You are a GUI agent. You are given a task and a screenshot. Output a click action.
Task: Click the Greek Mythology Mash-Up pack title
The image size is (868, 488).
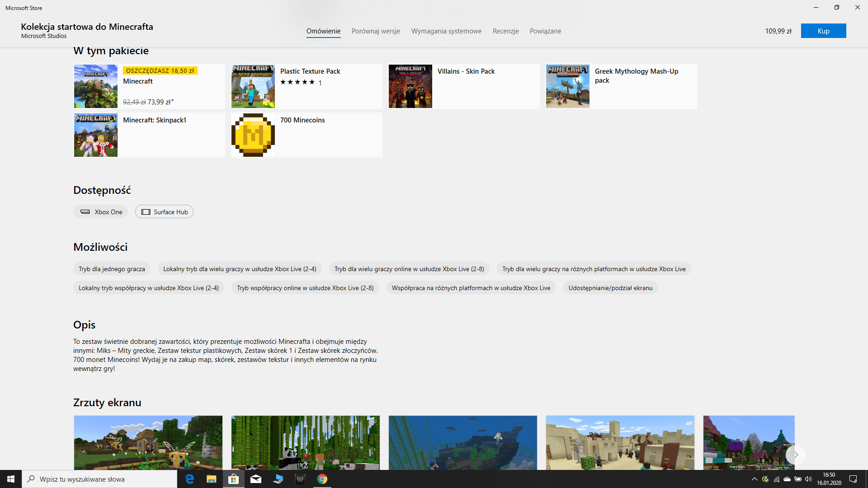coord(637,76)
